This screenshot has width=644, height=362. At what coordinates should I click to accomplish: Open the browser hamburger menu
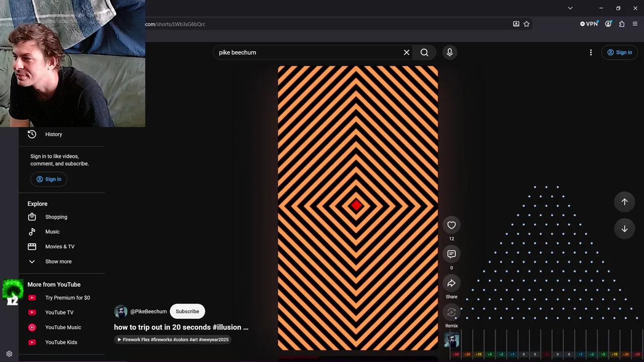click(635, 24)
